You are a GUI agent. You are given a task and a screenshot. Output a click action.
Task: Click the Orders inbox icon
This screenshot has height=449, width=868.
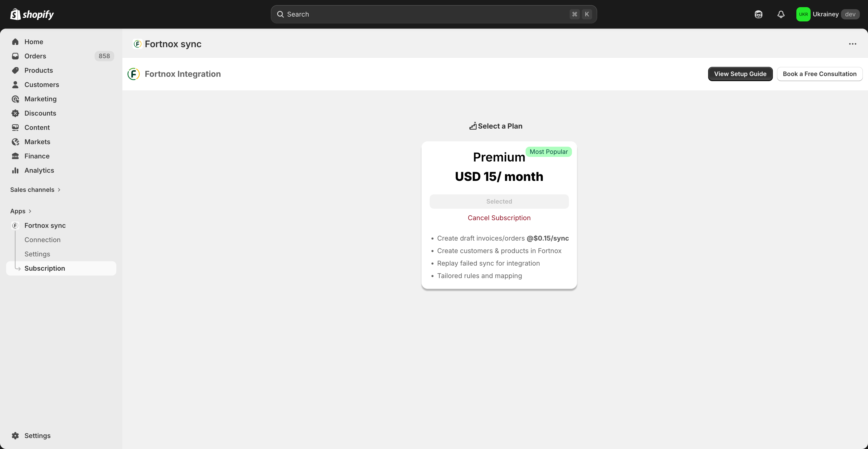click(x=15, y=56)
